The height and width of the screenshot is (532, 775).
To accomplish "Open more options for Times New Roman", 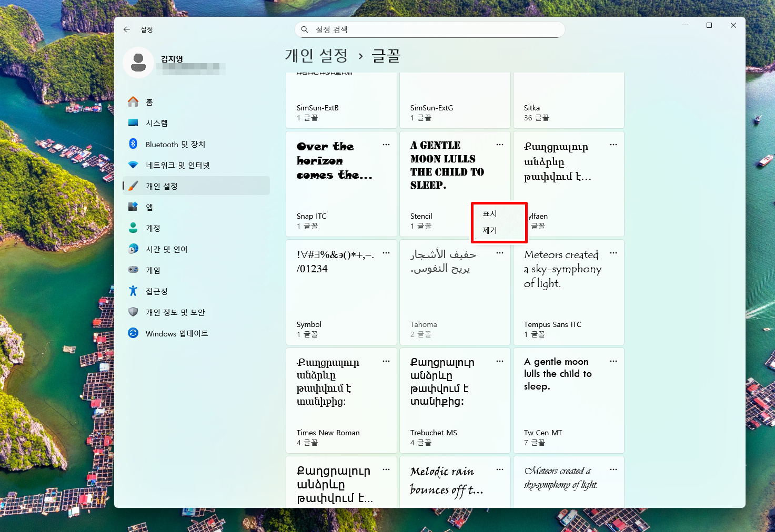I will 386,361.
